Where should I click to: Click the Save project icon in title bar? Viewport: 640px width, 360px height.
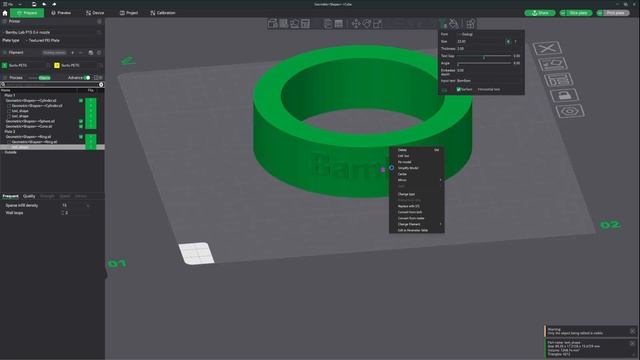point(34,4)
